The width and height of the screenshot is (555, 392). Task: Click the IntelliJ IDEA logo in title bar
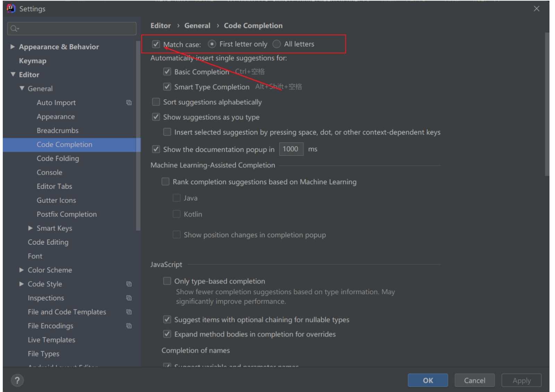[x=11, y=8]
